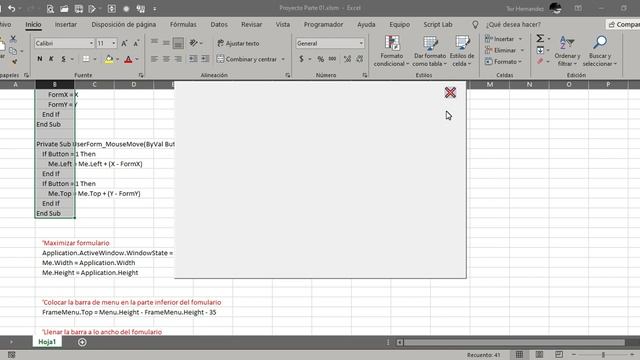Viewport: 640px width, 360px height.
Task: Click decrease indent icon
Action: [193, 59]
